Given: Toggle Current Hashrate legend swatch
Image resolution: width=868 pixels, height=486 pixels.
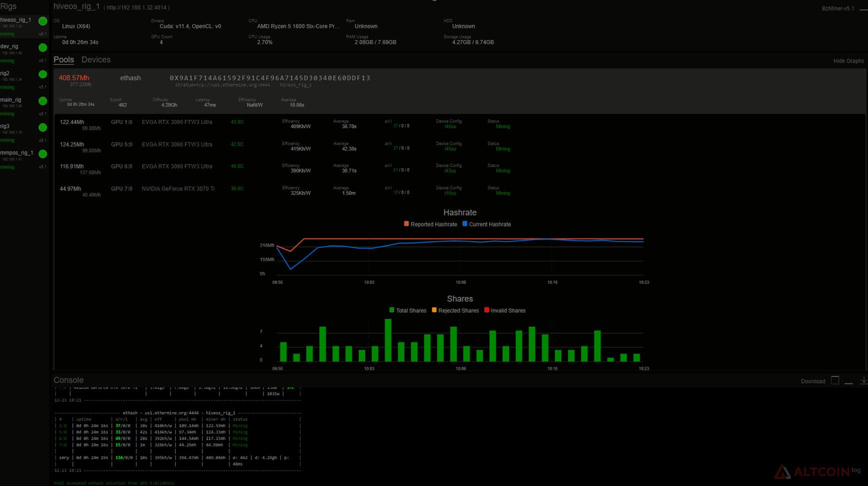Looking at the screenshot, I should coord(465,224).
